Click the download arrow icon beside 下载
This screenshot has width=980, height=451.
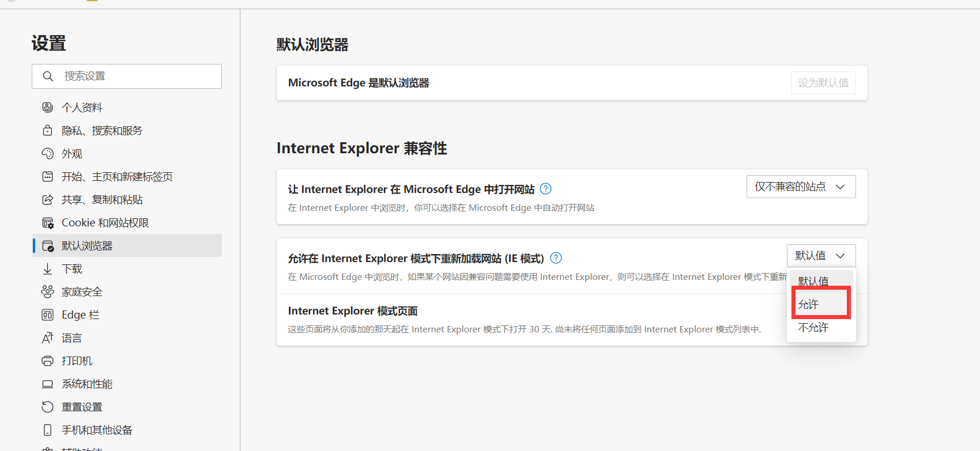pyautogui.click(x=48, y=269)
